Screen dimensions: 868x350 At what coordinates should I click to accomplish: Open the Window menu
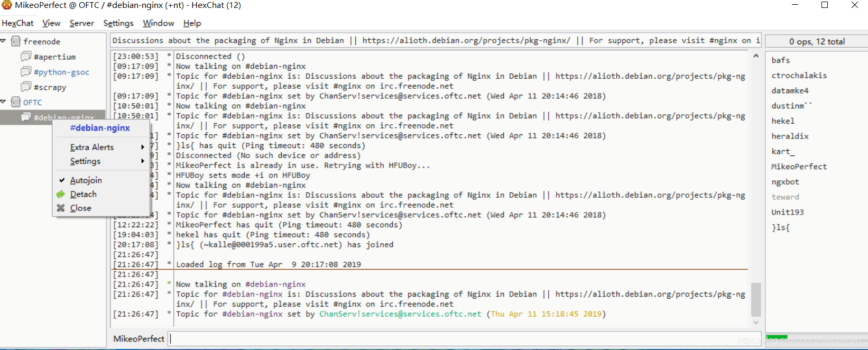click(159, 23)
